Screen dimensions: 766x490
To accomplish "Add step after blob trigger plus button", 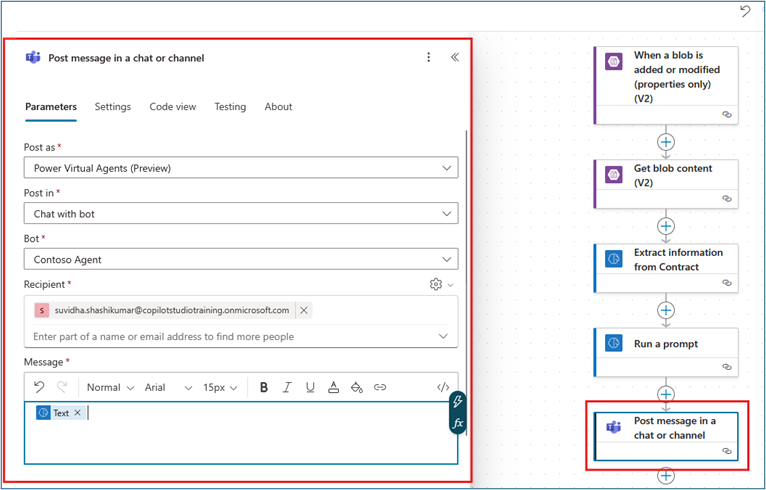I will [x=666, y=142].
